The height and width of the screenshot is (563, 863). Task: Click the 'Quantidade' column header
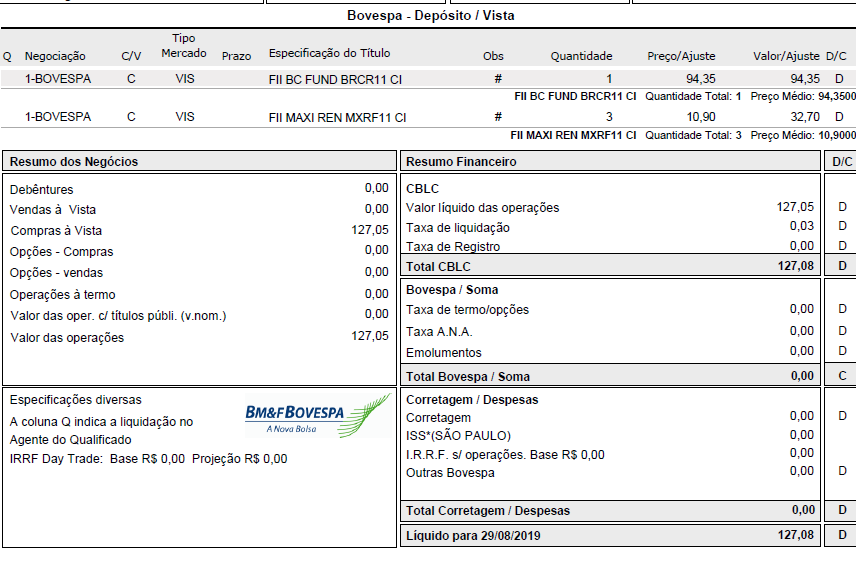581,56
